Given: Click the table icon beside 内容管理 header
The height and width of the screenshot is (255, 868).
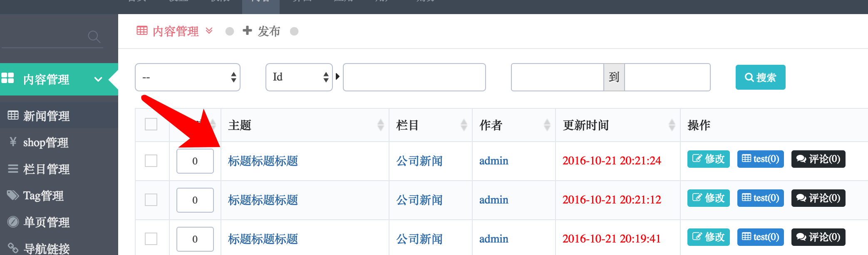Looking at the screenshot, I should pyautogui.click(x=142, y=31).
